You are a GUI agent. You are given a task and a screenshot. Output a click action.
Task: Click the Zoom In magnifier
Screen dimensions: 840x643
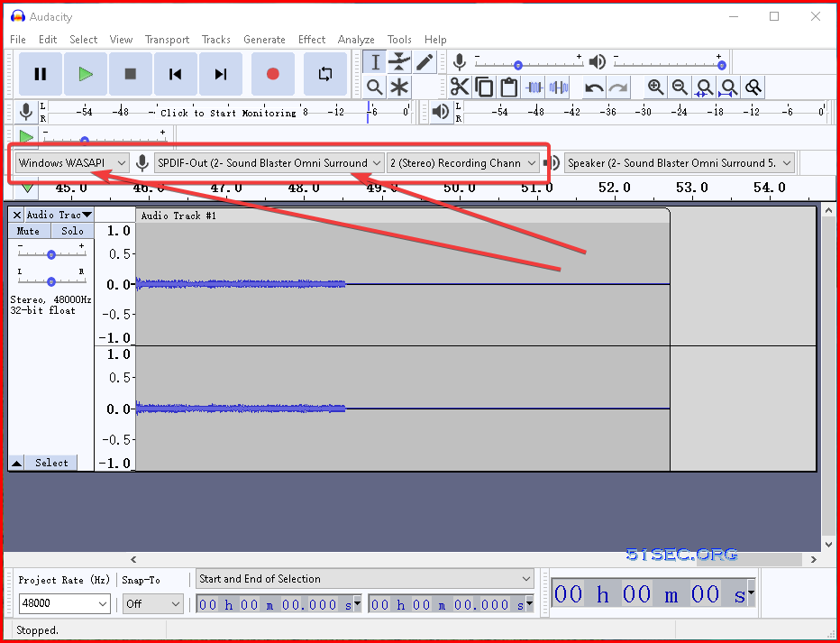tap(655, 87)
